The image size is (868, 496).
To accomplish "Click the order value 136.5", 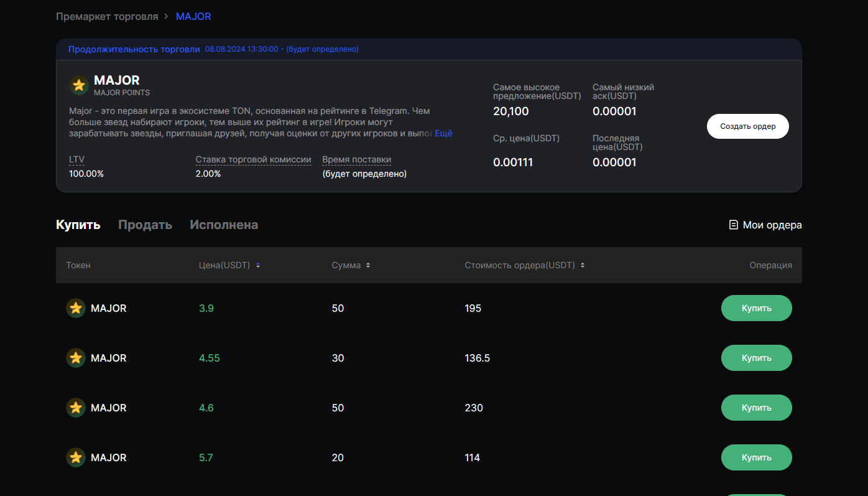I will (x=478, y=358).
